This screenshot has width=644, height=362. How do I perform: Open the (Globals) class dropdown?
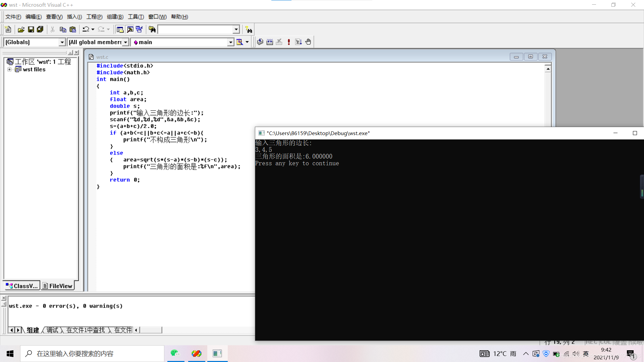62,42
